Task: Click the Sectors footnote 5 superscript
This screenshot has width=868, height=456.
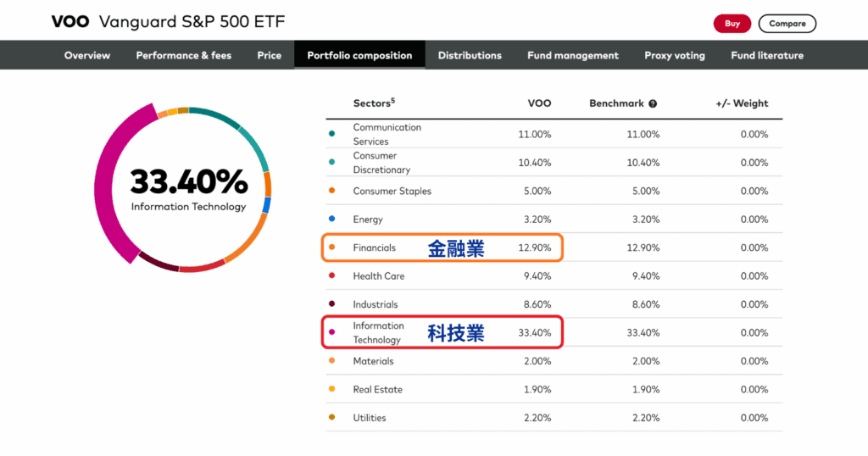Action: [393, 101]
